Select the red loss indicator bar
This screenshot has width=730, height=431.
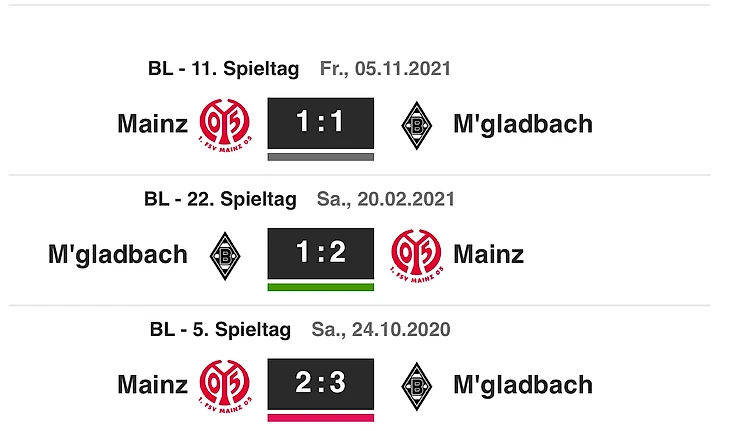pos(321,418)
